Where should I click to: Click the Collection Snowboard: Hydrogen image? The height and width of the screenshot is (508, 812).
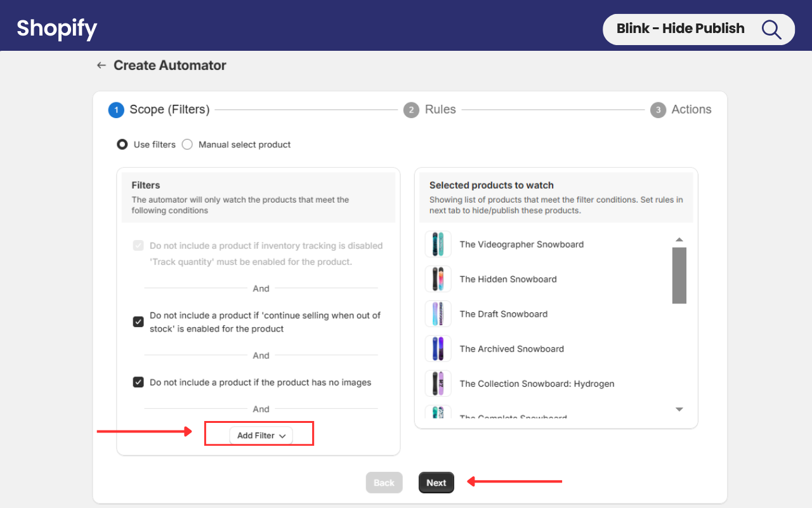click(438, 384)
